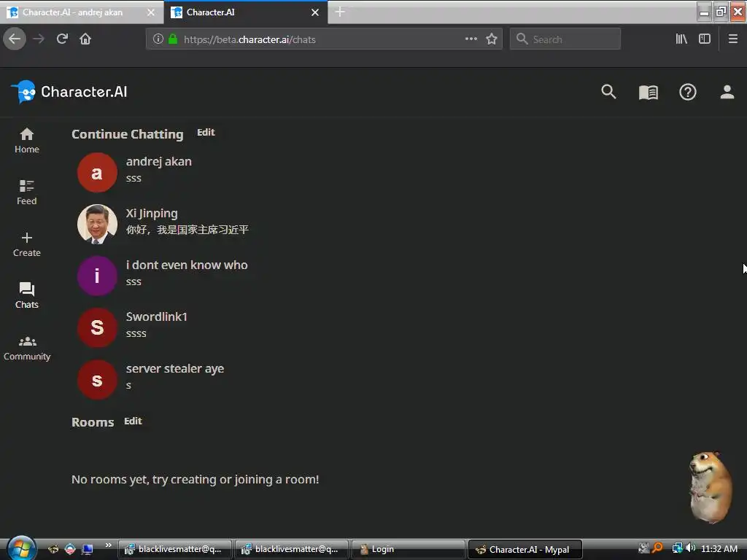The image size is (747, 560).
Task: Click the orange magnifier tray icon
Action: [657, 548]
